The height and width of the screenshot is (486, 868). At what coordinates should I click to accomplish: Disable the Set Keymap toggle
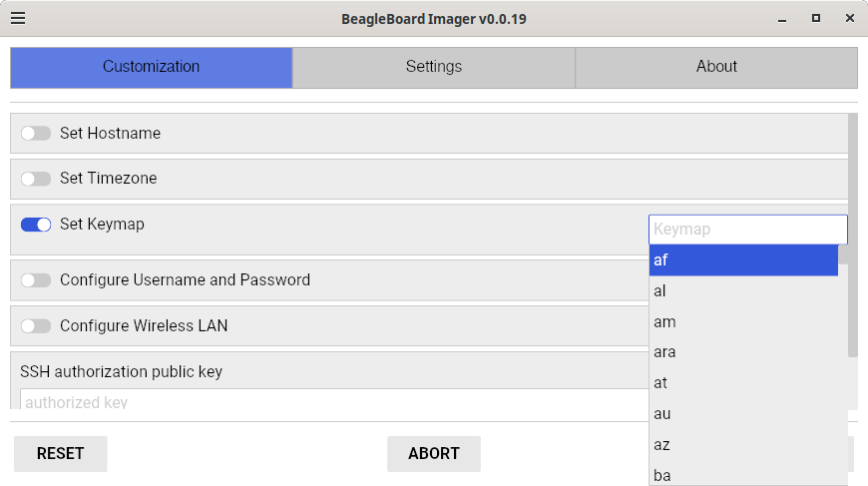click(36, 225)
